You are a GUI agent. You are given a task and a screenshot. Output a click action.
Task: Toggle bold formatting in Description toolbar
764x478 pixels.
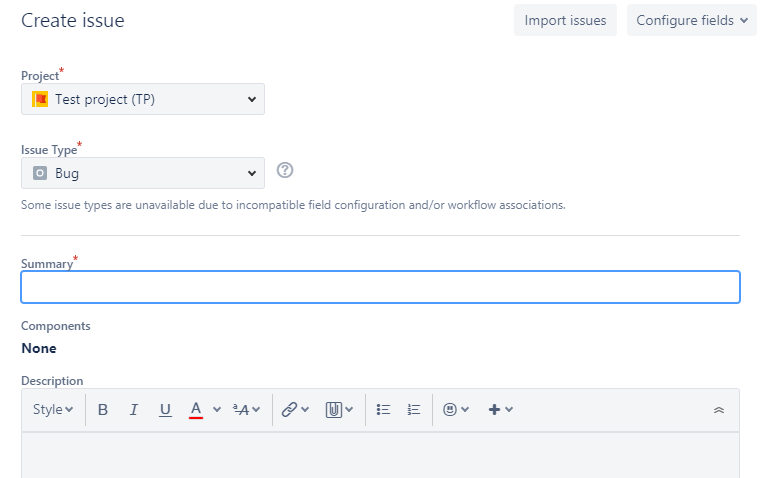103,410
